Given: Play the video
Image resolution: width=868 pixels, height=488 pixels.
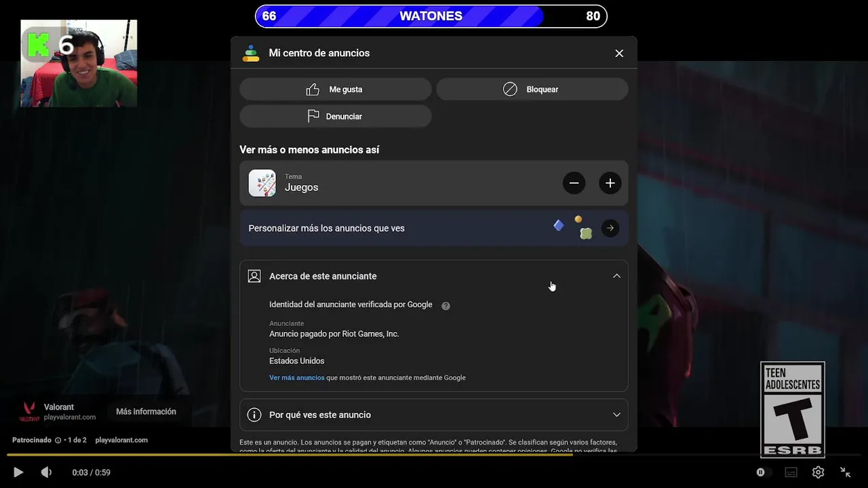Looking at the screenshot, I should pyautogui.click(x=18, y=472).
